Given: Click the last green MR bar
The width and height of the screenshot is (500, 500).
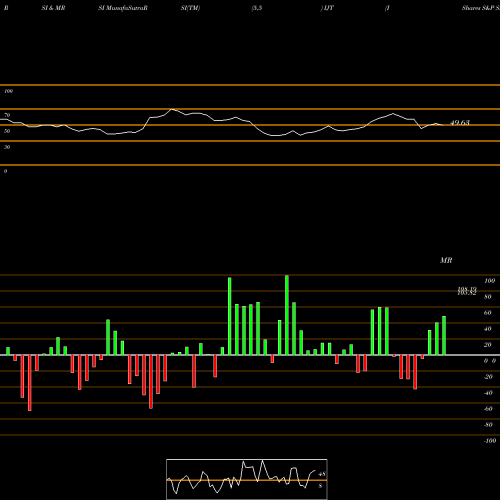Looking at the screenshot, I should (444, 335).
